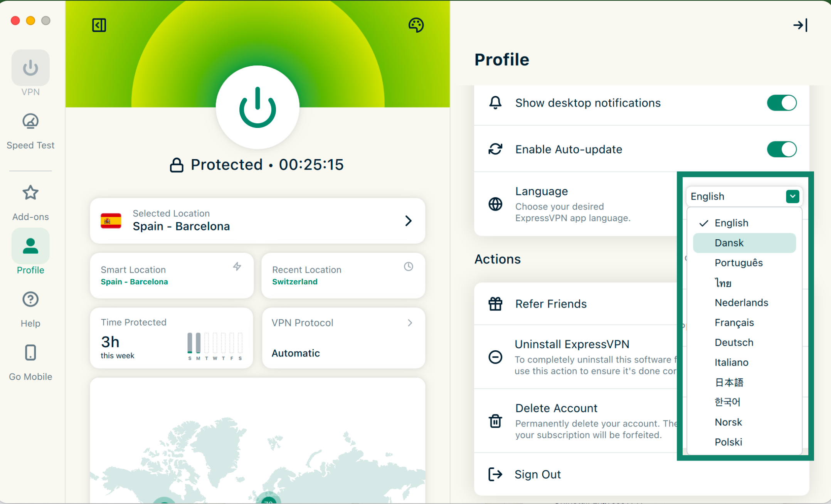This screenshot has height=504, width=831.
Task: Close Profile panel with arrow icon
Action: pyautogui.click(x=800, y=25)
